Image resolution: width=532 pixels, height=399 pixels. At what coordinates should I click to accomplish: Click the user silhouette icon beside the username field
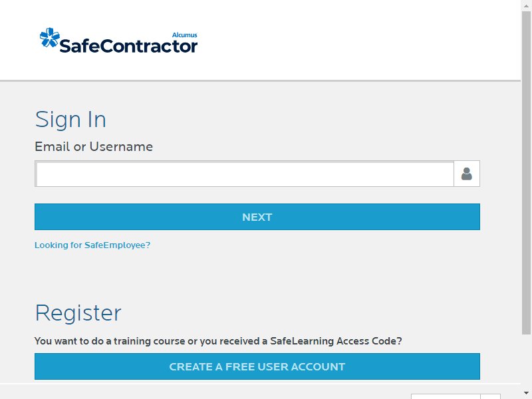click(x=467, y=174)
